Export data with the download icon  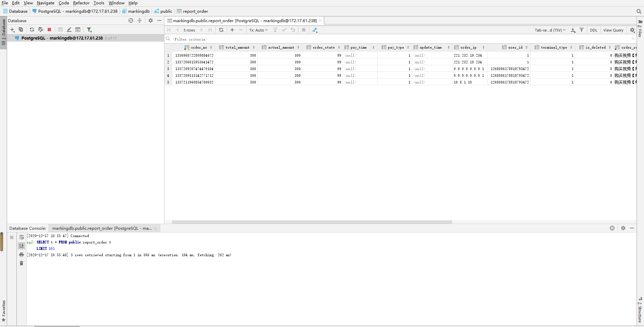point(573,30)
